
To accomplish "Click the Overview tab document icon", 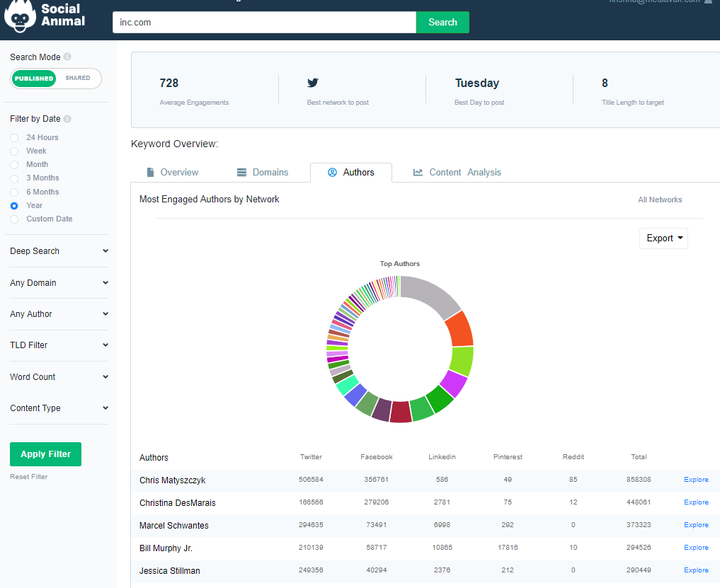I will pos(150,172).
